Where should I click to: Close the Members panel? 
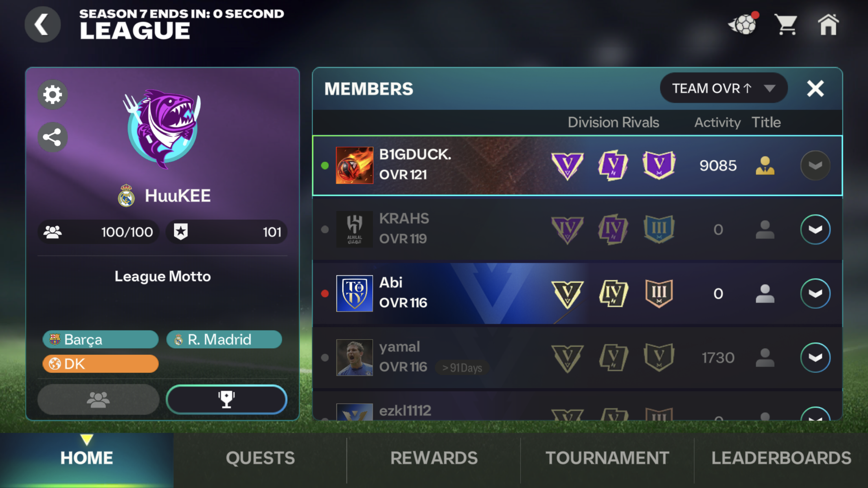pyautogui.click(x=815, y=88)
